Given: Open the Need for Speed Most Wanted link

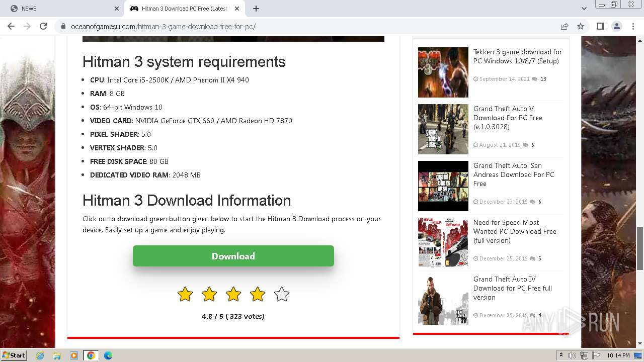Looking at the screenshot, I should pos(515,231).
